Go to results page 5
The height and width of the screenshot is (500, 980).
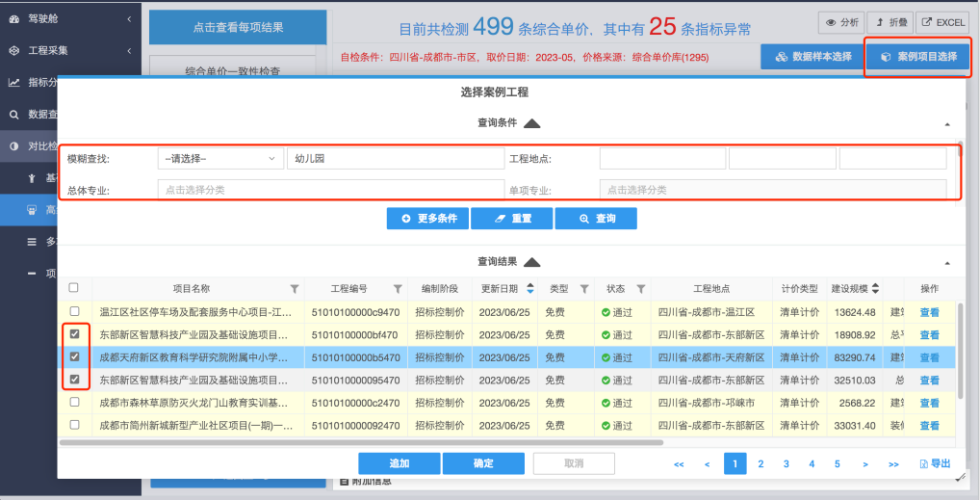point(838,463)
